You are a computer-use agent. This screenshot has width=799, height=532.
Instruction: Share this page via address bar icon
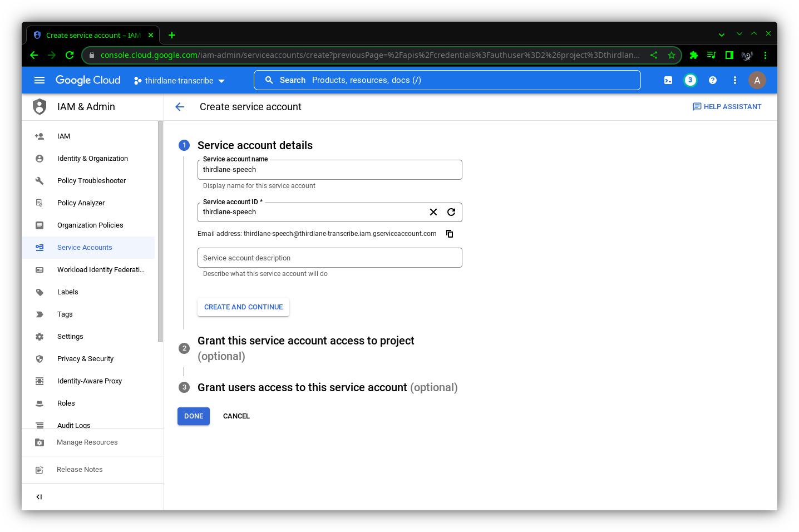654,55
